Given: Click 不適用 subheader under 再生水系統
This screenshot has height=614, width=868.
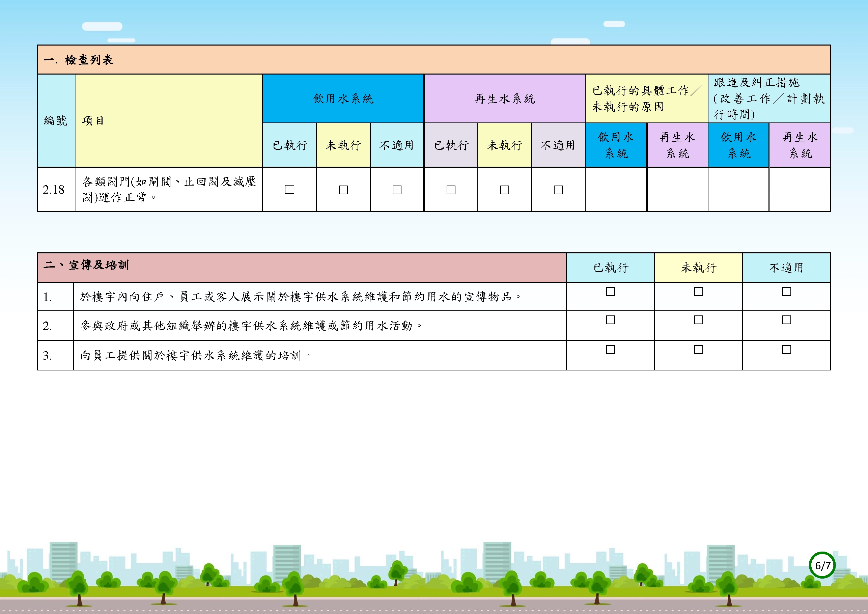Looking at the screenshot, I should coord(558,145).
